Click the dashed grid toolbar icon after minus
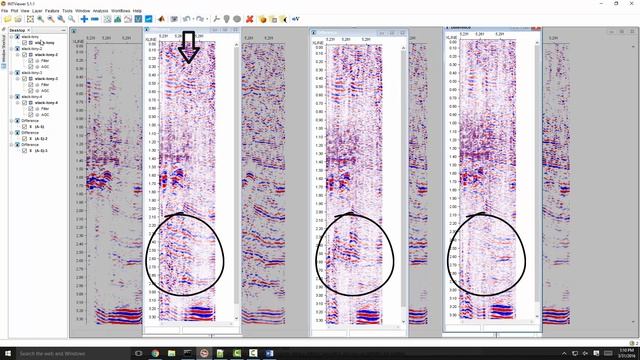The width and height of the screenshot is (640, 360). tap(107, 19)
